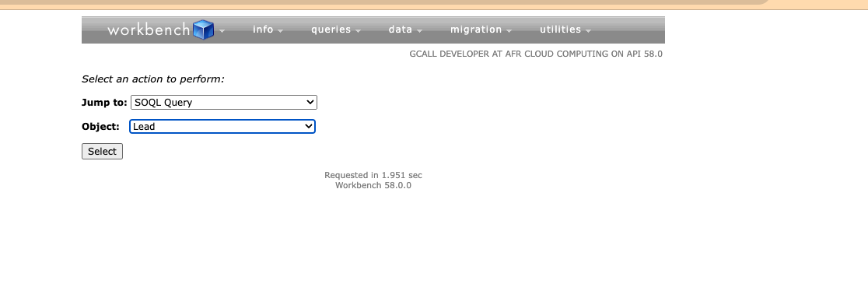This screenshot has height=294, width=868.
Task: Open the migration menu
Action: click(x=476, y=30)
